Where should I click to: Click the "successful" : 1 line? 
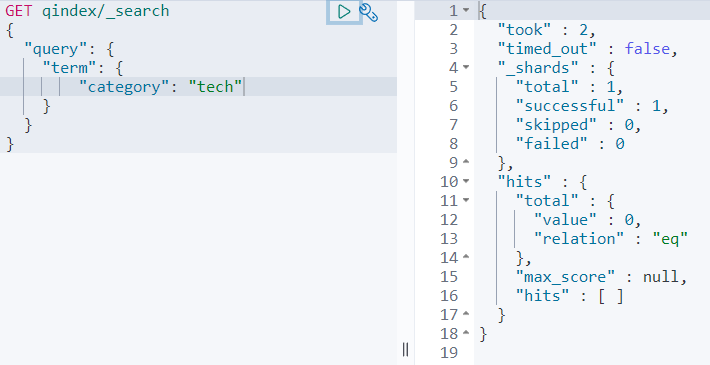[592, 106]
